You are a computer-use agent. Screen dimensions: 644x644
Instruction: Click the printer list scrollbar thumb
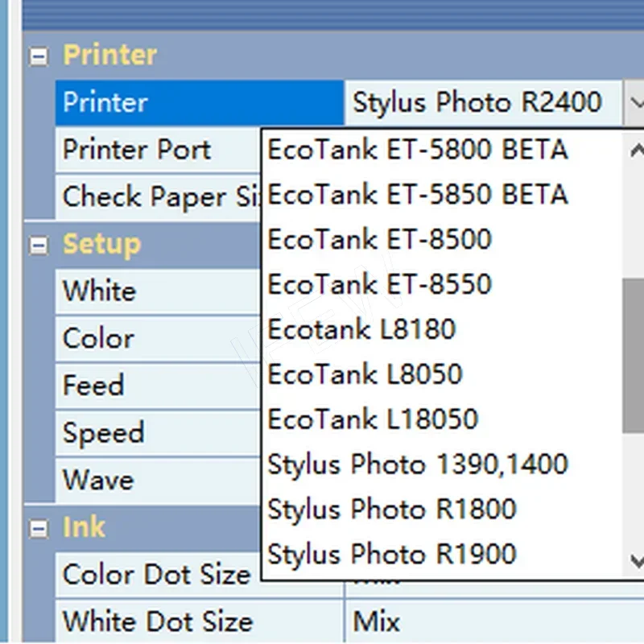[634, 356]
